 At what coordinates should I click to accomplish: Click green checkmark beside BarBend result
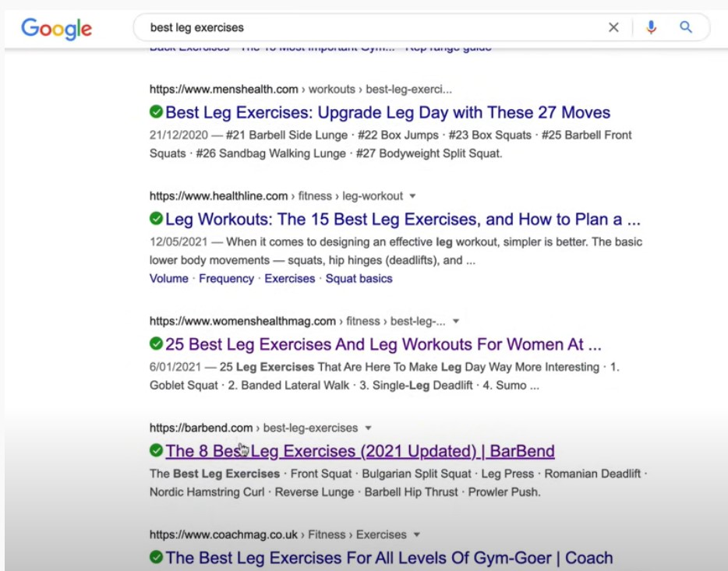[156, 450]
